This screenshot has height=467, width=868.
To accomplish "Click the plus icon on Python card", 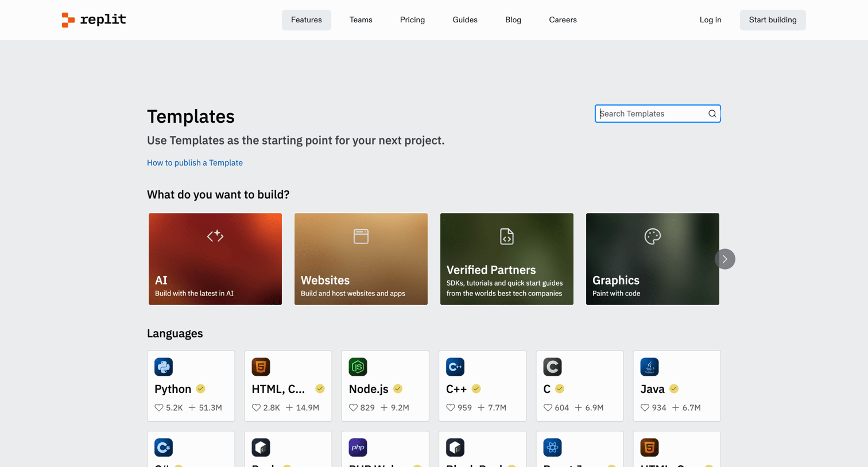I will (192, 407).
